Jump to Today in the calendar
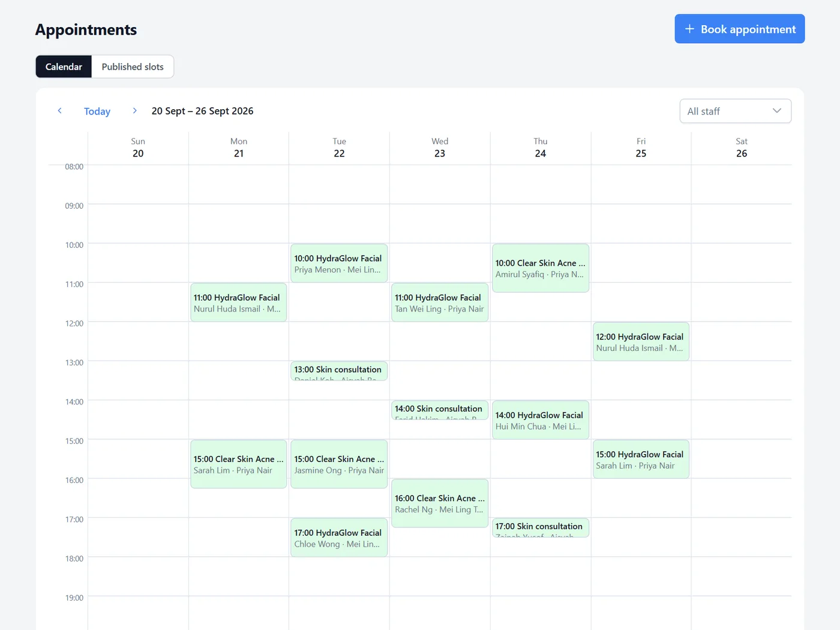Viewport: 840px width, 630px height. (97, 111)
